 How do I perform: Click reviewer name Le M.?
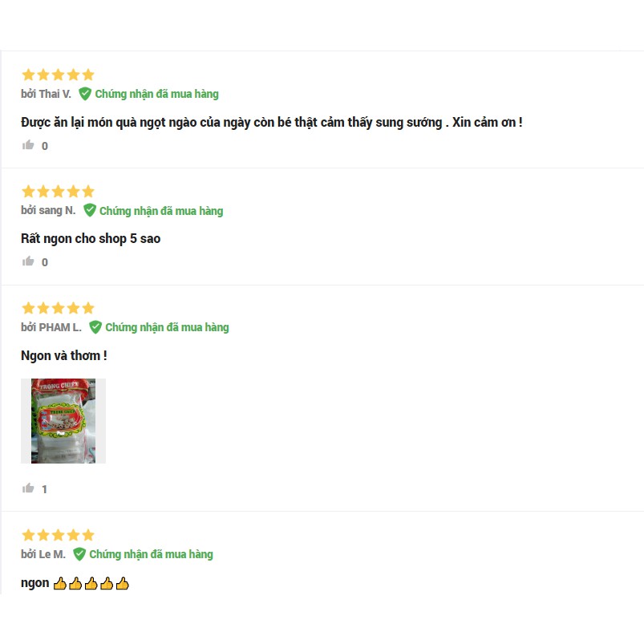pyautogui.click(x=52, y=554)
